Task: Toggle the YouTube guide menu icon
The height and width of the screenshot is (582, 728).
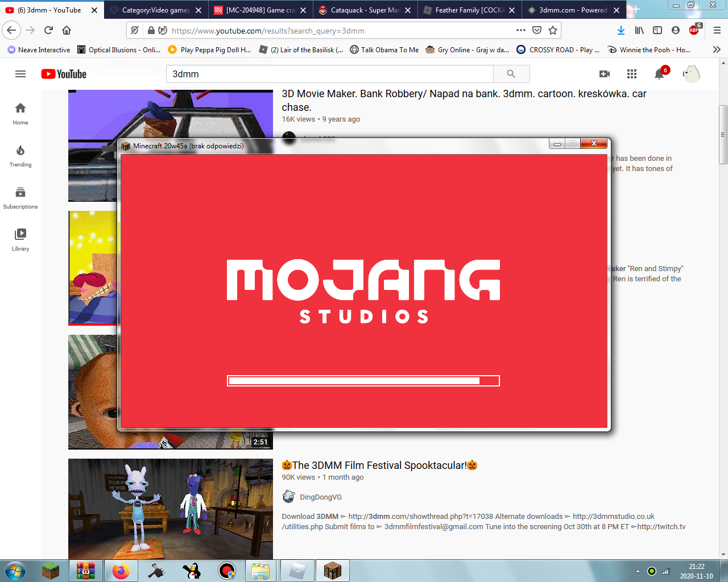Action: [x=20, y=74]
